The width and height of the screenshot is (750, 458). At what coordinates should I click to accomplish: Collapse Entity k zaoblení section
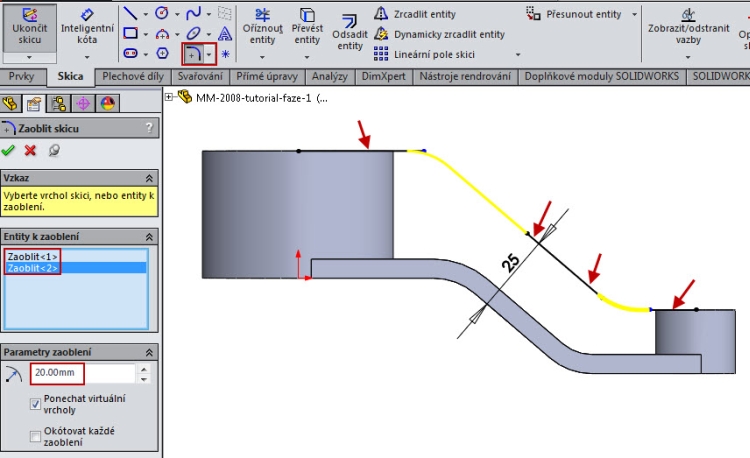pos(149,237)
